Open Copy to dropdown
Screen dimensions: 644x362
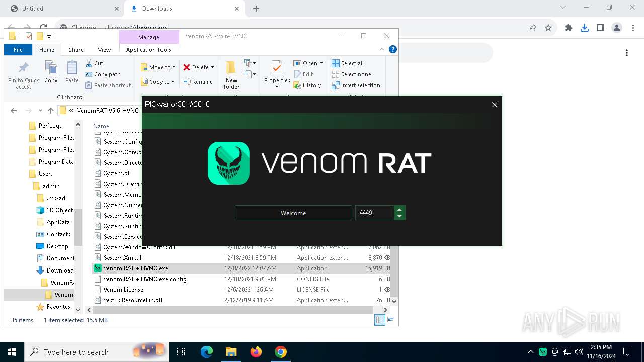tap(157, 82)
